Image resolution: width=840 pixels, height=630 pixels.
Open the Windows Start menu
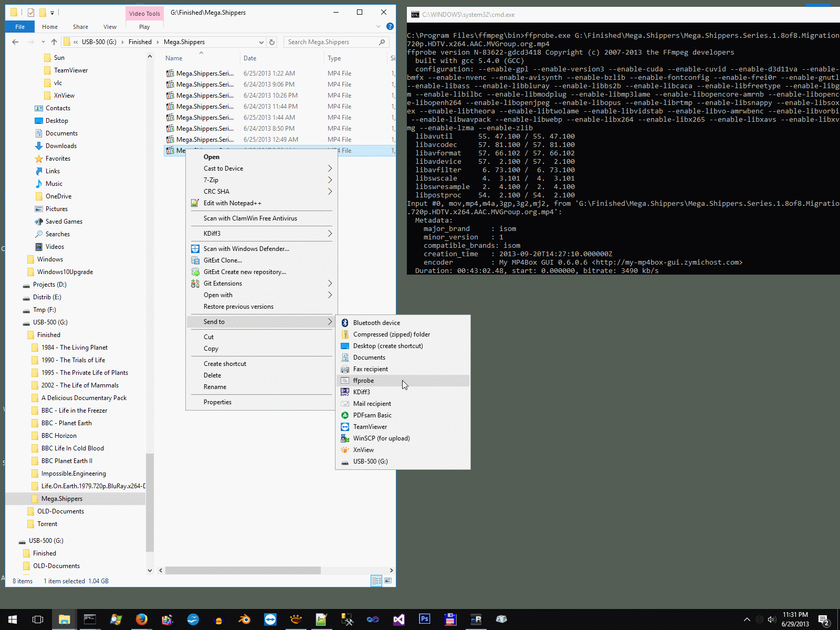pos(13,619)
